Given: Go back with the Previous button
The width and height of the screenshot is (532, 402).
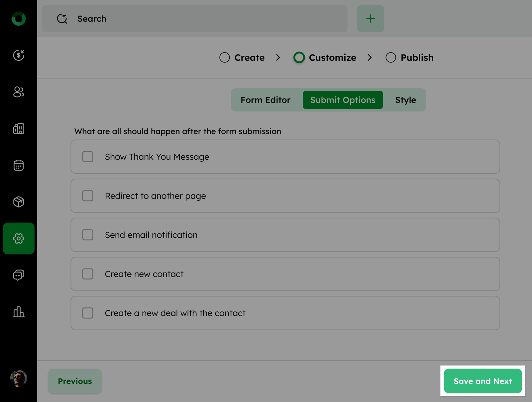Looking at the screenshot, I should point(75,381).
